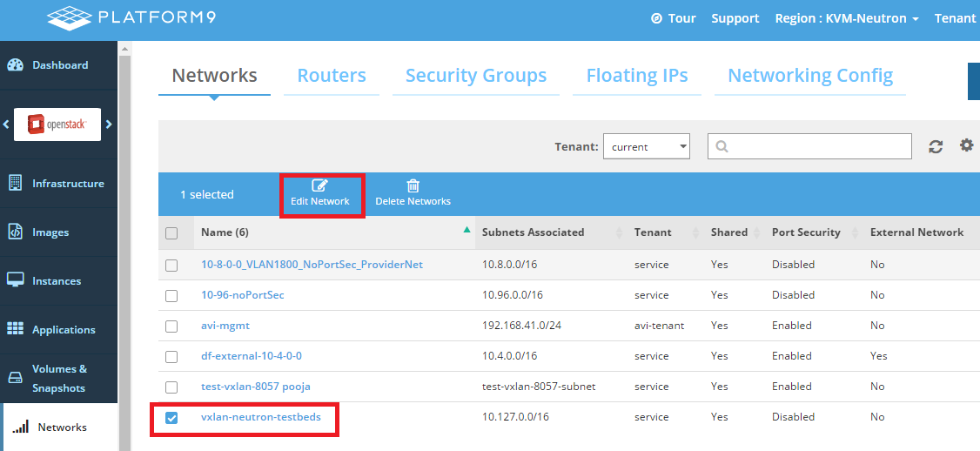Click the refresh icon beside search
This screenshot has height=451, width=980.
pyautogui.click(x=936, y=147)
